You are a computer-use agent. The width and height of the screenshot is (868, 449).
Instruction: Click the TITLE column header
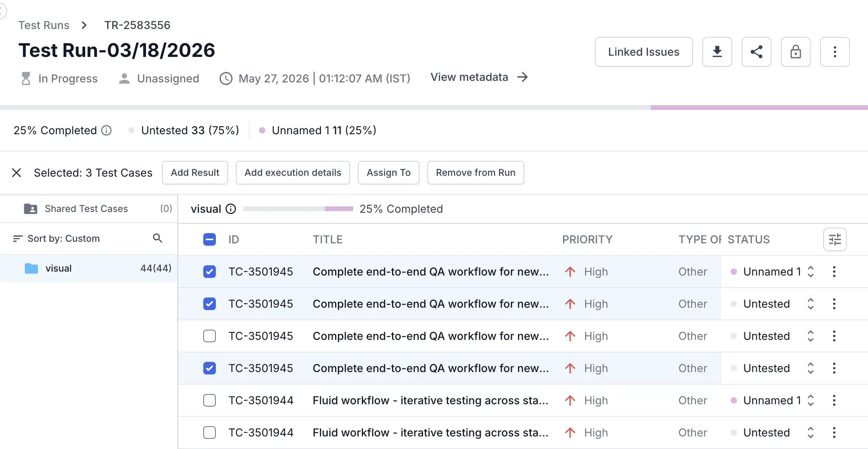(x=328, y=239)
